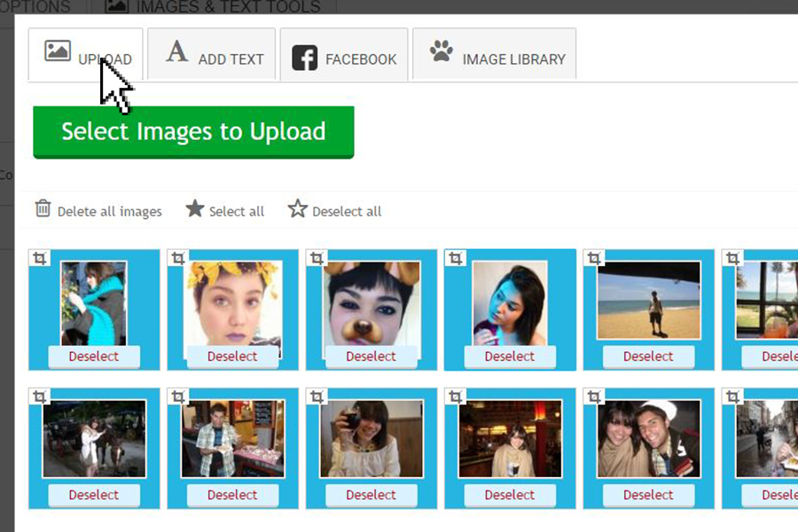798x532 pixels.
Task: Deselect the rainy street photo
Action: point(770,495)
